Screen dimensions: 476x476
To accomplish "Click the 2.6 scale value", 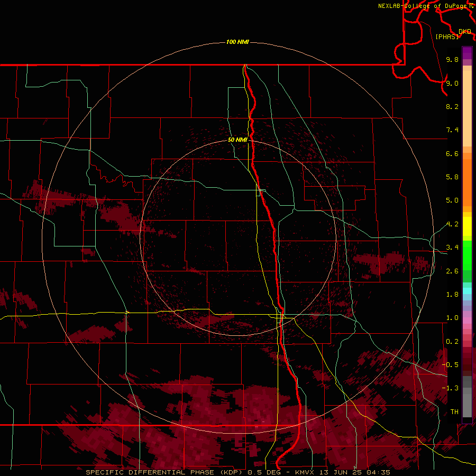I will (x=452, y=271).
